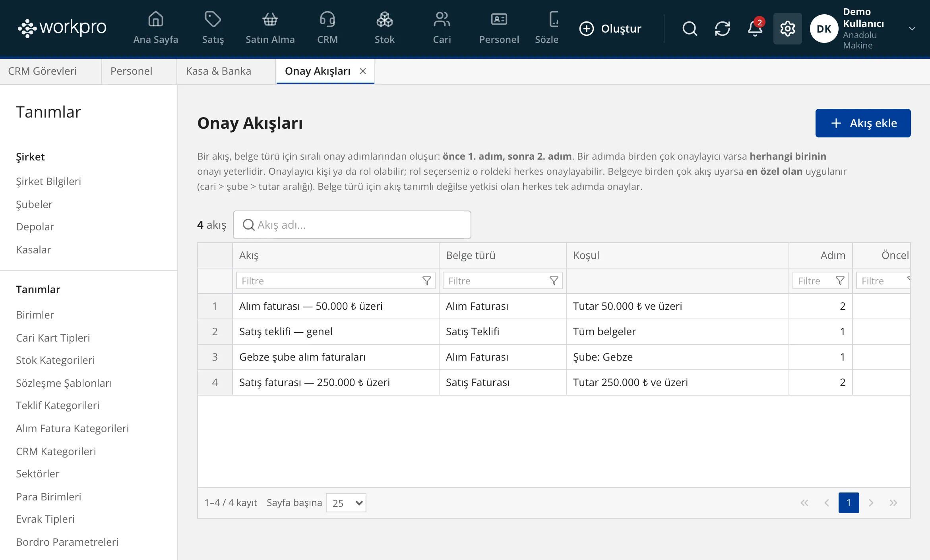Open Satın Alma basket icon

coord(270,19)
